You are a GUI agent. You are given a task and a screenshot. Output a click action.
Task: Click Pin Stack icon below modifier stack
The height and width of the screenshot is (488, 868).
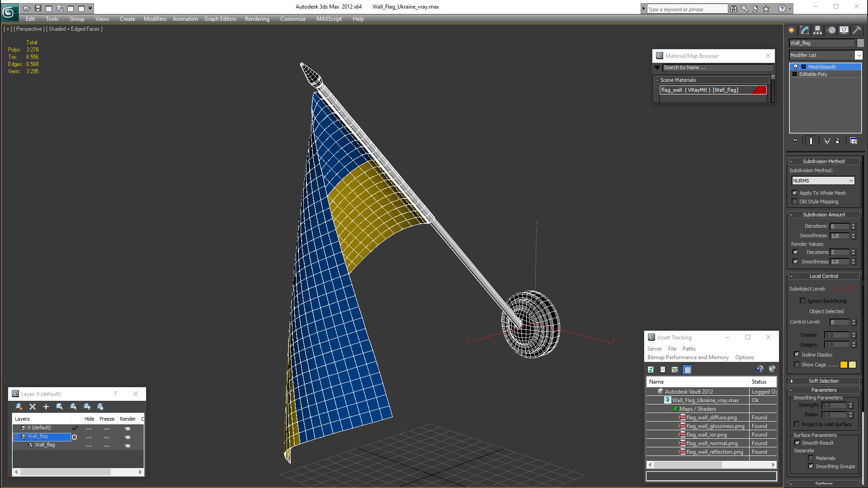click(x=795, y=141)
